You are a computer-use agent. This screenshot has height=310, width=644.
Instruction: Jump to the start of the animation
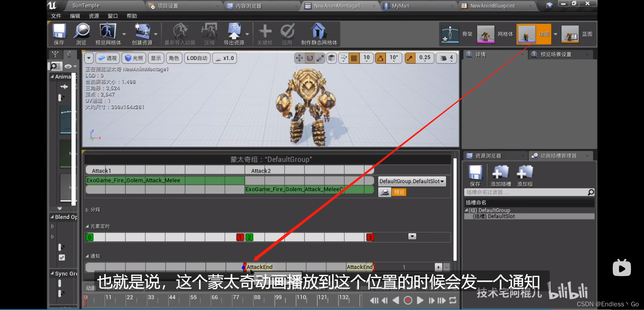pyautogui.click(x=374, y=300)
